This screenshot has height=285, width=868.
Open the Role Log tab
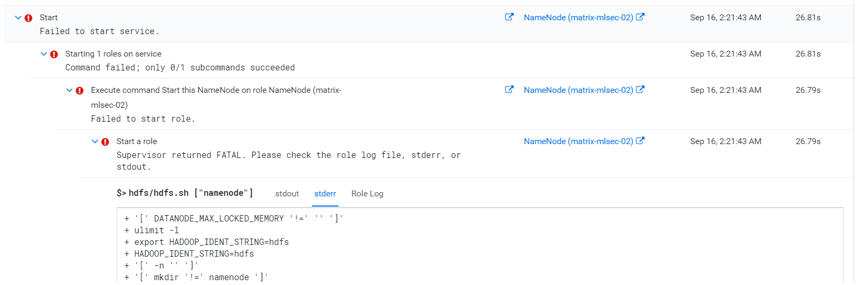367,194
